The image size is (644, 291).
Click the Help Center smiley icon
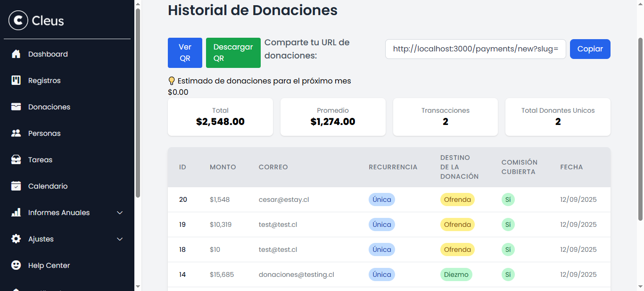16,265
